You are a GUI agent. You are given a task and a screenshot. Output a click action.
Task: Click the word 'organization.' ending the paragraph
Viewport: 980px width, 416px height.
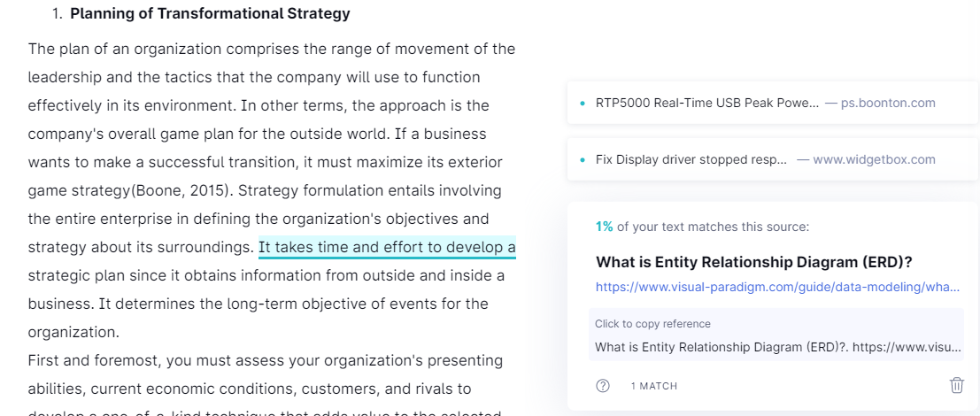pos(73,333)
